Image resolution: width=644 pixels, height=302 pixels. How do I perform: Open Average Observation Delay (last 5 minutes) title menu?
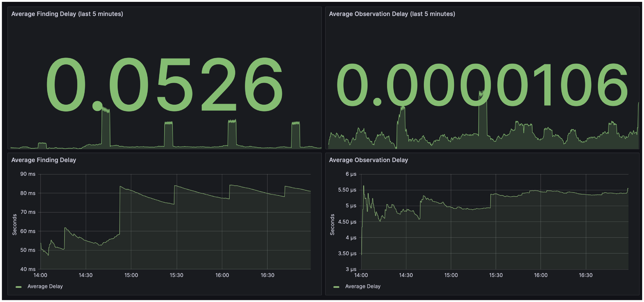coord(392,14)
